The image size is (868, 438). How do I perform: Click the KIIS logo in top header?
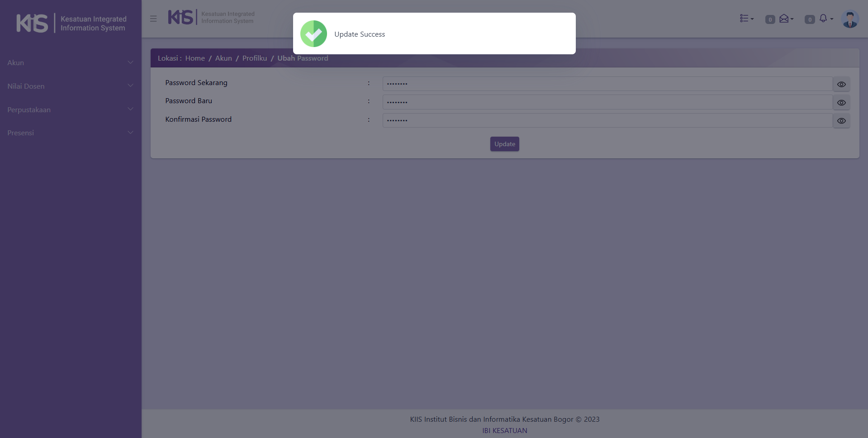(x=211, y=18)
